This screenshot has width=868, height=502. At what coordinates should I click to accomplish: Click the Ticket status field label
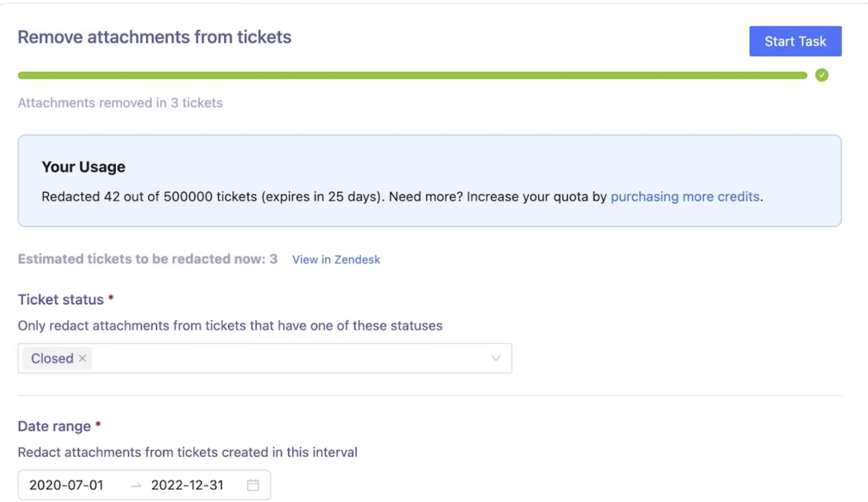pyautogui.click(x=61, y=299)
